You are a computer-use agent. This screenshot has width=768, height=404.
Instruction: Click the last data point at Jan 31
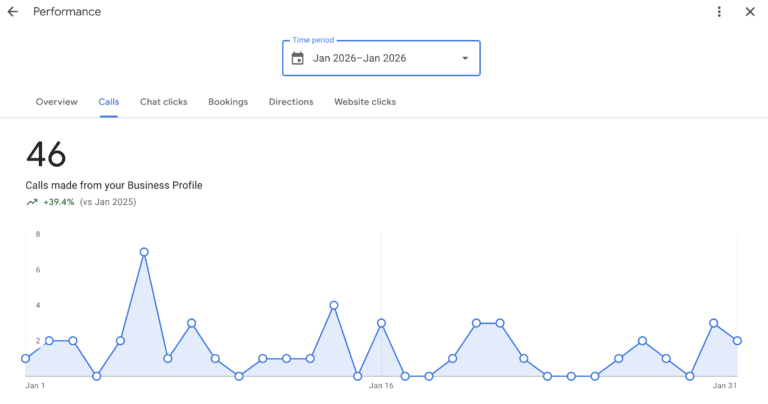[x=737, y=341]
